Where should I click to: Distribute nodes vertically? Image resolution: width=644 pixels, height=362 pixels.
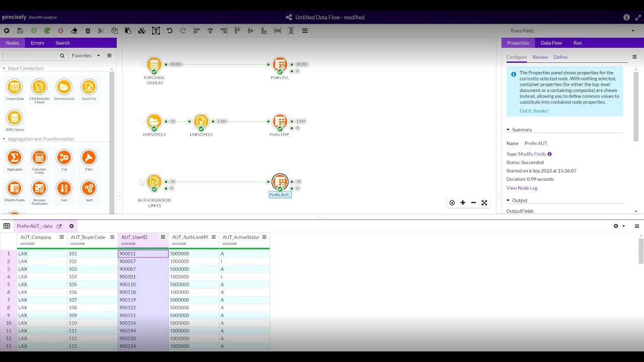[291, 31]
